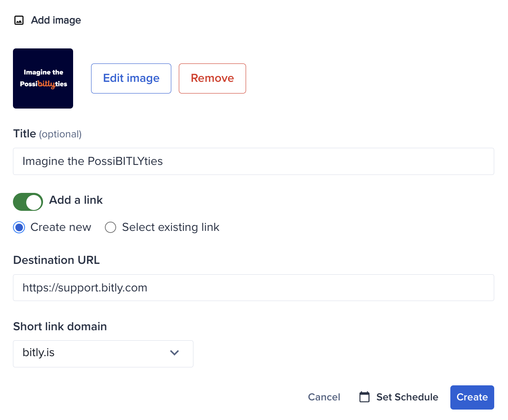Click into the Title input field

point(254,161)
